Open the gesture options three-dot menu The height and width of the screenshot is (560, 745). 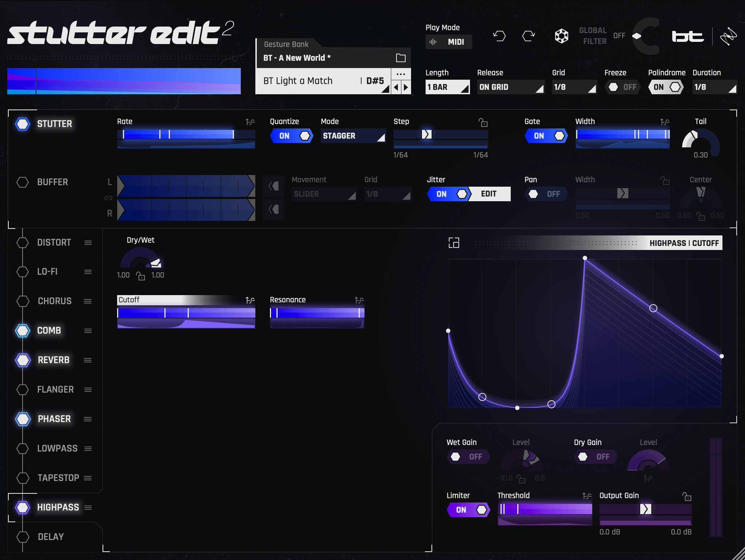pos(401,74)
